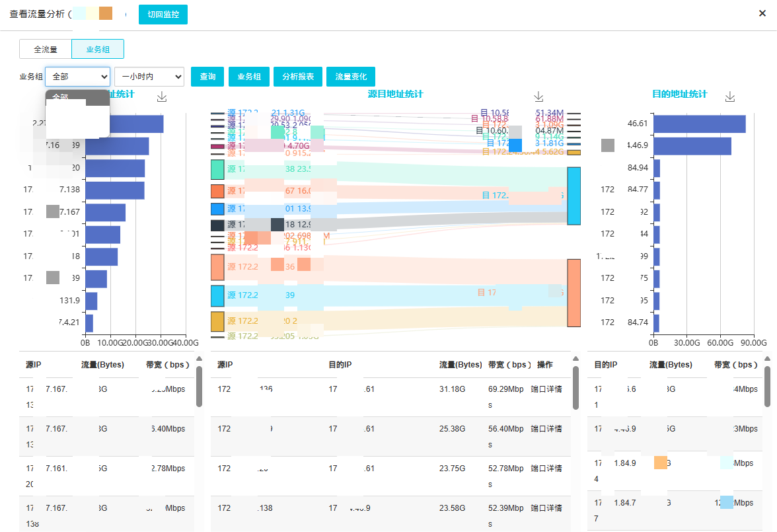The height and width of the screenshot is (532, 777).
Task: Click the yellow source node in Sankey chart
Action: pos(217,321)
